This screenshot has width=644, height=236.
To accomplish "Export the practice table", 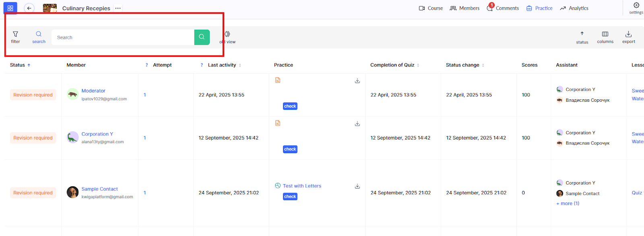I will (x=628, y=37).
